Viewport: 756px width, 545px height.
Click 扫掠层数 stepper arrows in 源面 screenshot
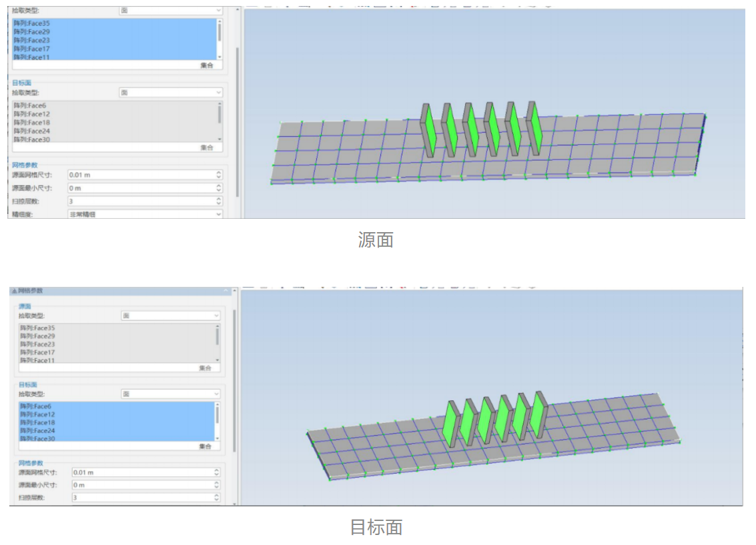click(x=218, y=201)
